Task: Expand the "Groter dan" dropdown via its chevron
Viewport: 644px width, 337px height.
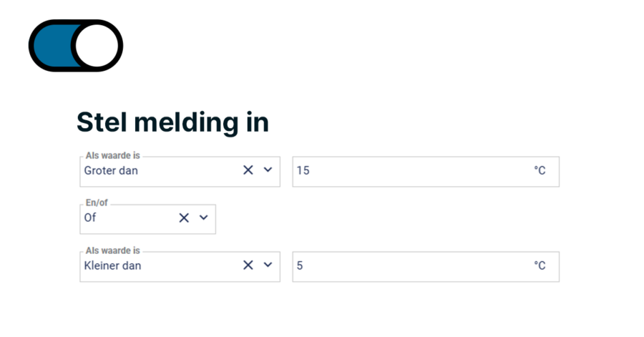Action: pyautogui.click(x=268, y=170)
